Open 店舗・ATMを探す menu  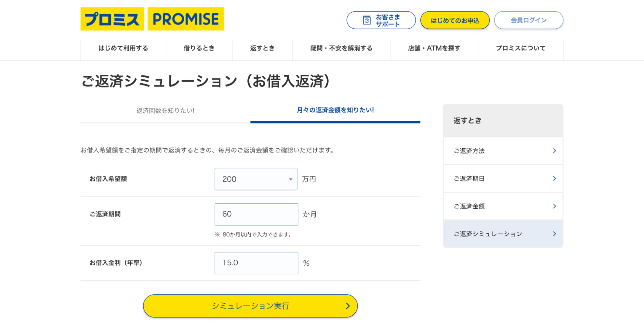(434, 48)
